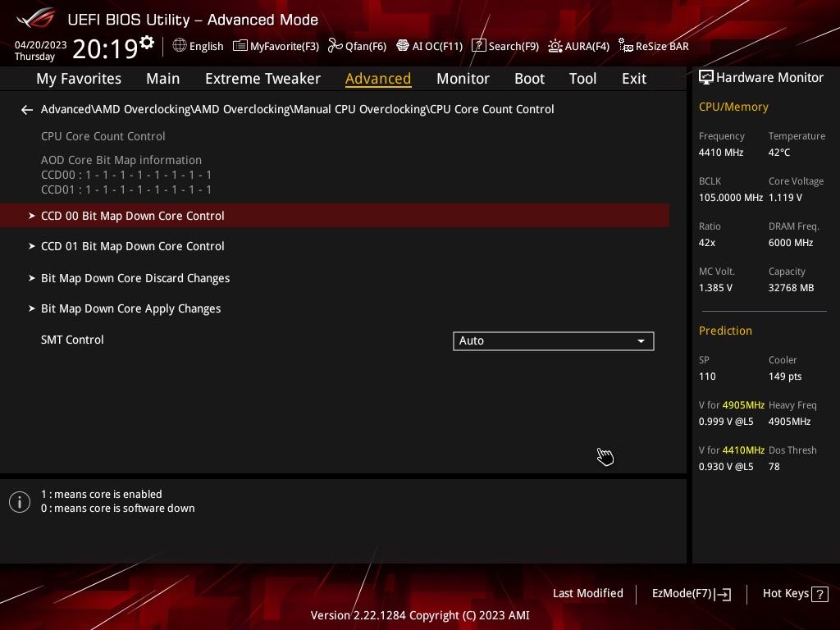Click the 20:19 clock display

106,48
